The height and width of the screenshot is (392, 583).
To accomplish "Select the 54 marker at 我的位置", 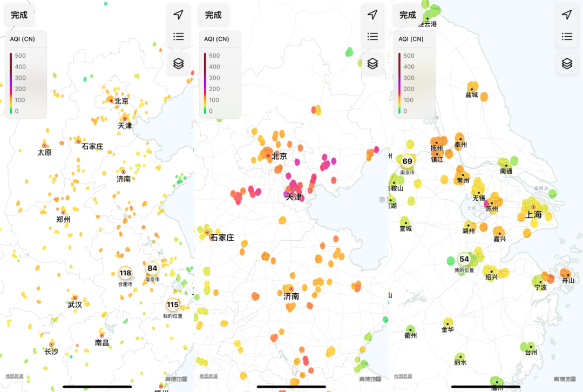I will pos(464,259).
